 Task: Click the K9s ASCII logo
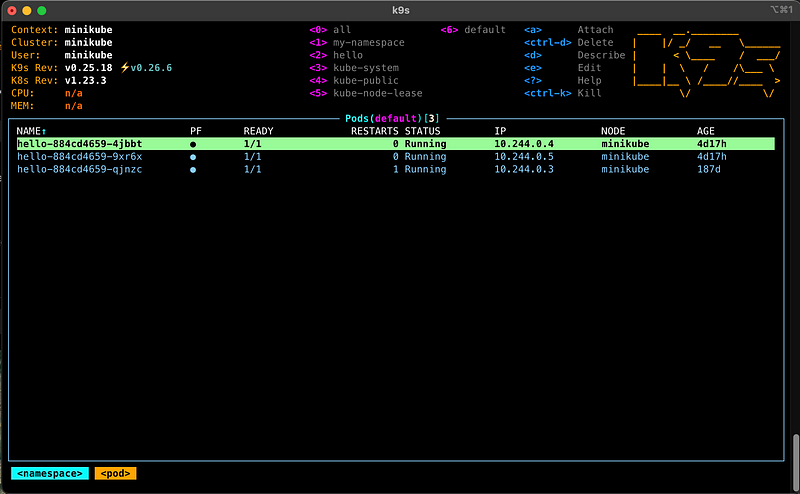click(707, 62)
